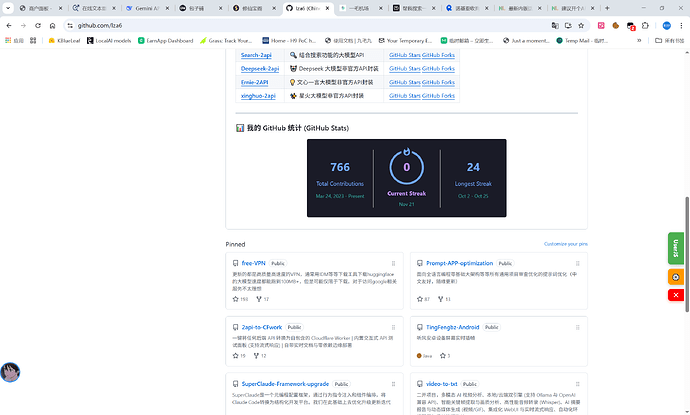This screenshot has height=415, width=690.
Task: Open the SuperClaude-Framework-upgrade repository
Action: pyautogui.click(x=285, y=384)
